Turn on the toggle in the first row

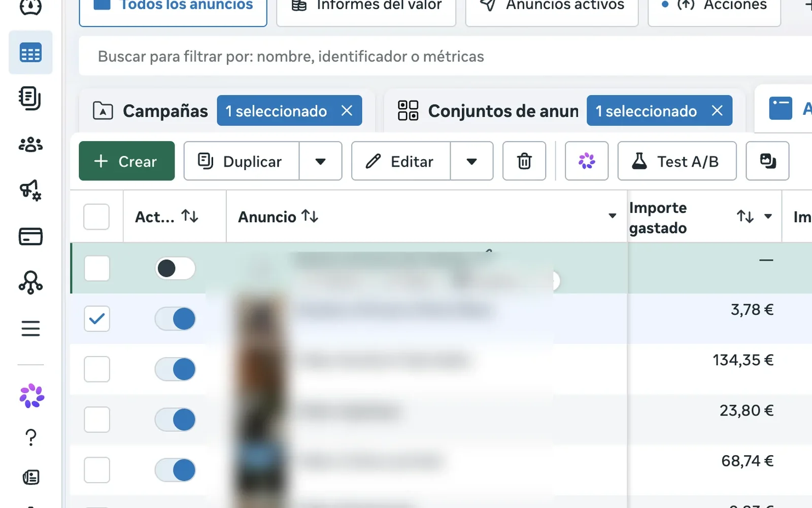click(175, 268)
